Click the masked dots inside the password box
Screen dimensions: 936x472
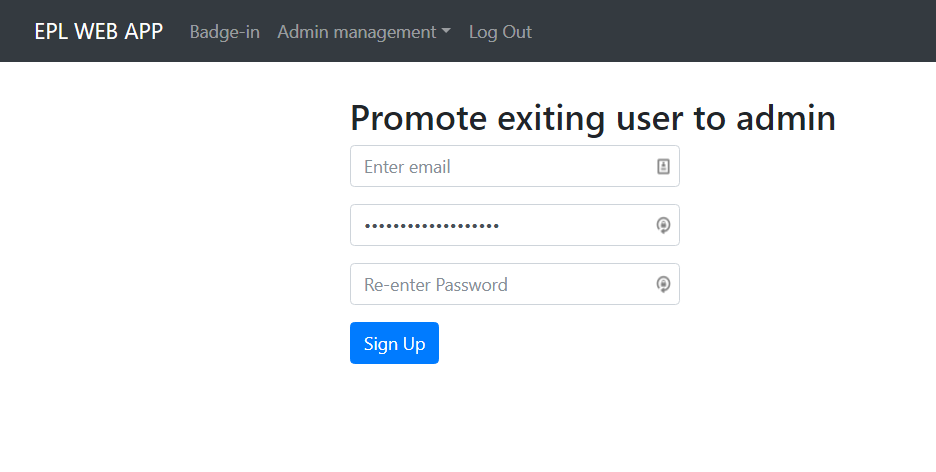[x=432, y=226]
